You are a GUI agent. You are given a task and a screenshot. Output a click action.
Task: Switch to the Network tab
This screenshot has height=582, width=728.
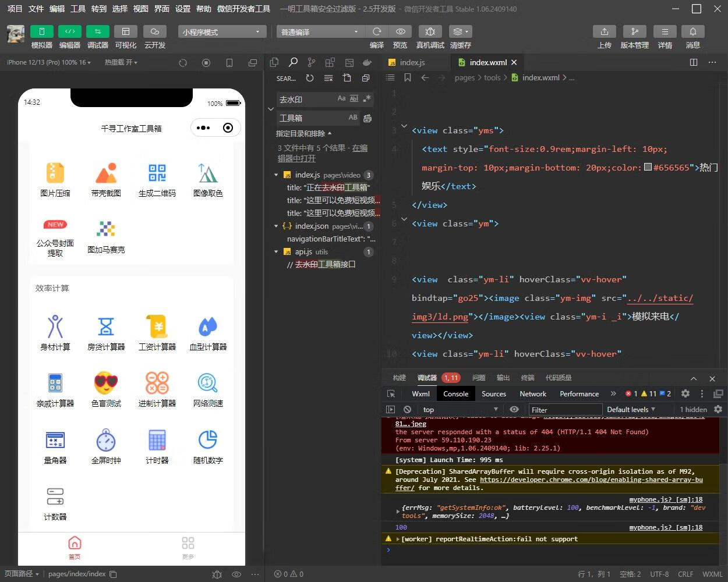[532, 394]
